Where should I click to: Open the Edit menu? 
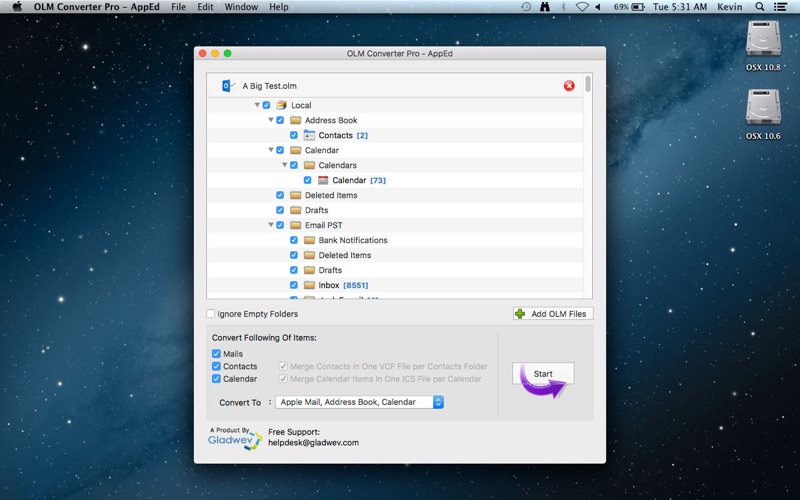pos(205,7)
